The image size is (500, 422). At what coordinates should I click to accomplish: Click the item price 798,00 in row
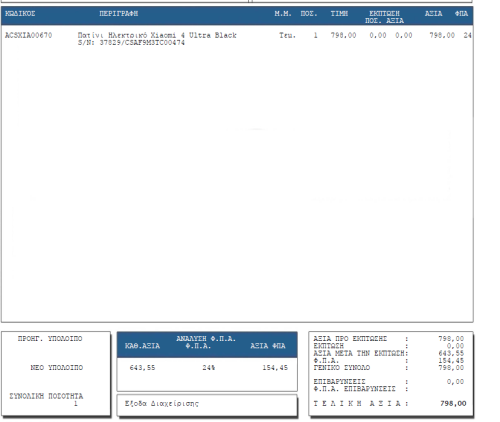click(343, 35)
